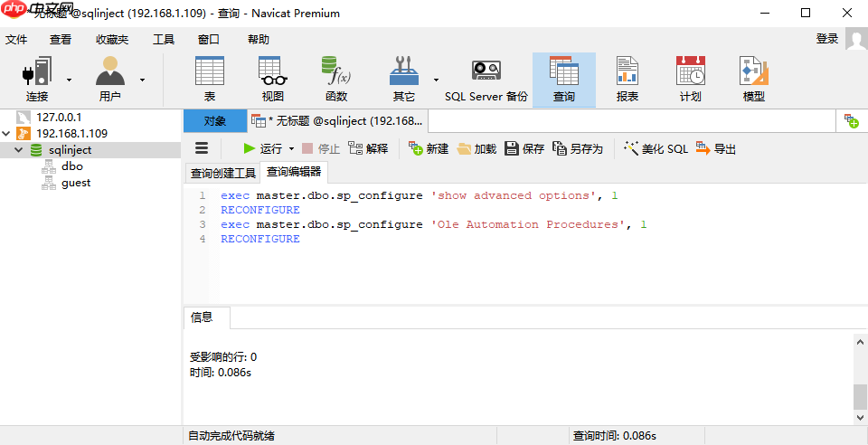This screenshot has height=445, width=868.
Task: Open the 表 tables toolbar icon
Action: pyautogui.click(x=210, y=80)
